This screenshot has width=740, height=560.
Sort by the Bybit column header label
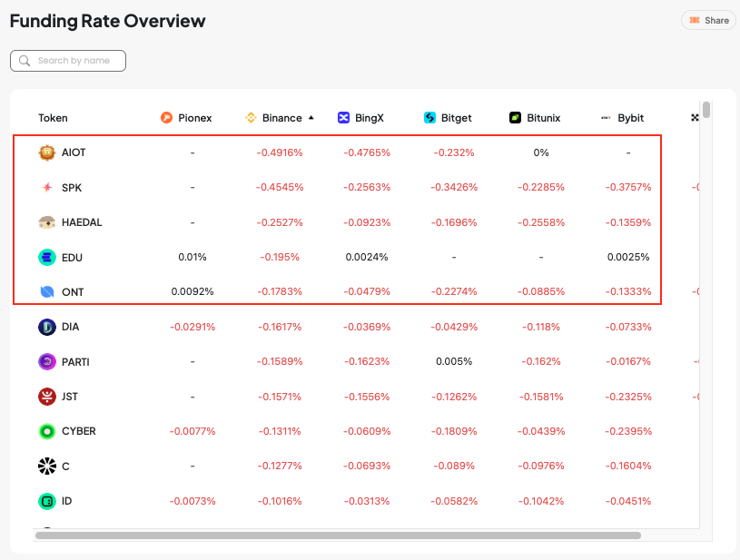tap(630, 118)
